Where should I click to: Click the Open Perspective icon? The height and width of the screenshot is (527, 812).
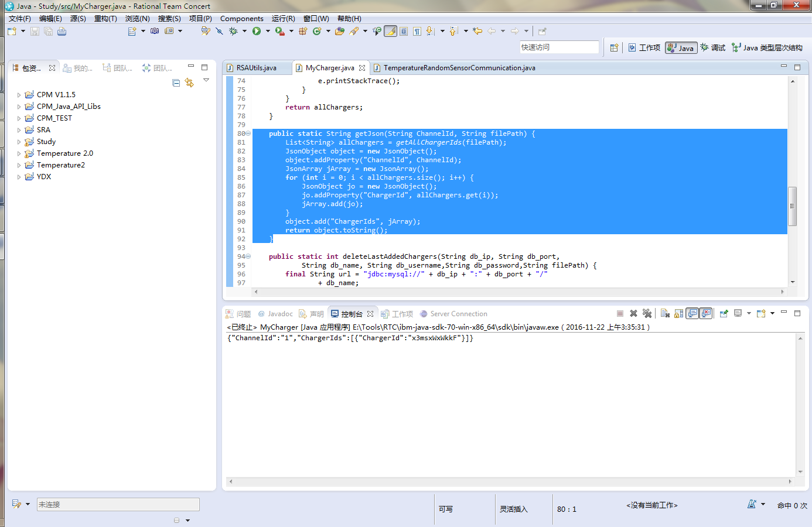point(614,48)
